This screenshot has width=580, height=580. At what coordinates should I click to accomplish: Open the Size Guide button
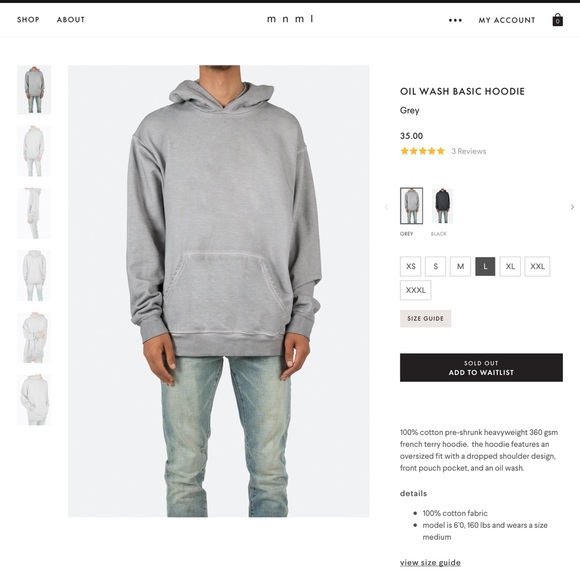coord(425,318)
